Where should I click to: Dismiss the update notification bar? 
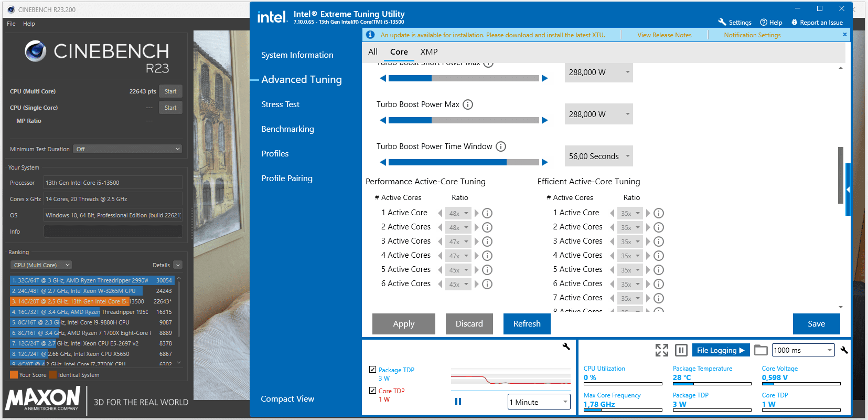tap(844, 35)
